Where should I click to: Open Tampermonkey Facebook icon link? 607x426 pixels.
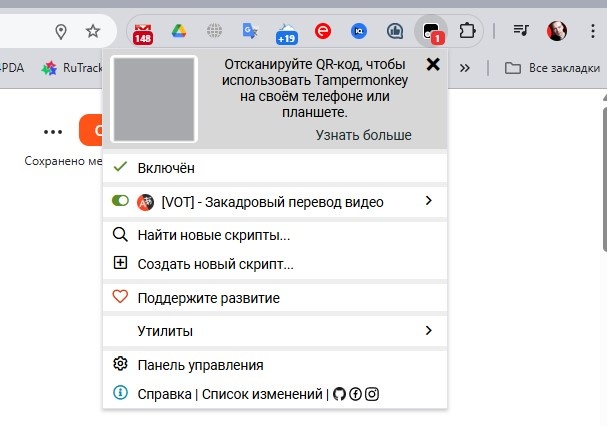pyautogui.click(x=355, y=394)
